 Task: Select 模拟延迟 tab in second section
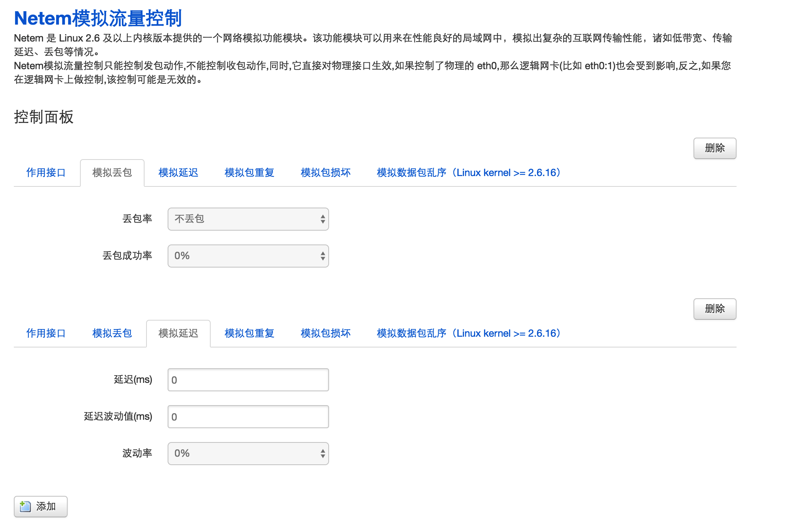(x=178, y=333)
